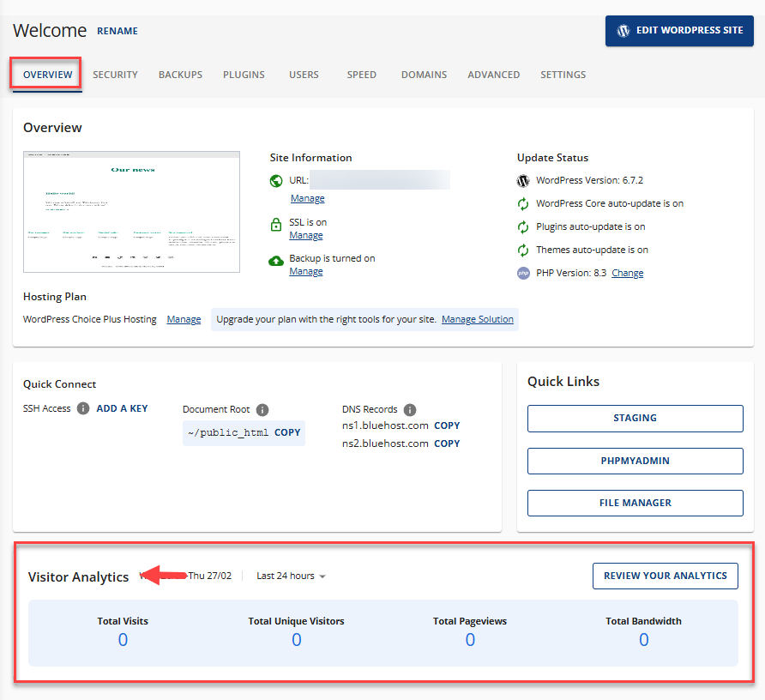Image resolution: width=765 pixels, height=700 pixels.
Task: Click the cloud backup icon
Action: [276, 261]
